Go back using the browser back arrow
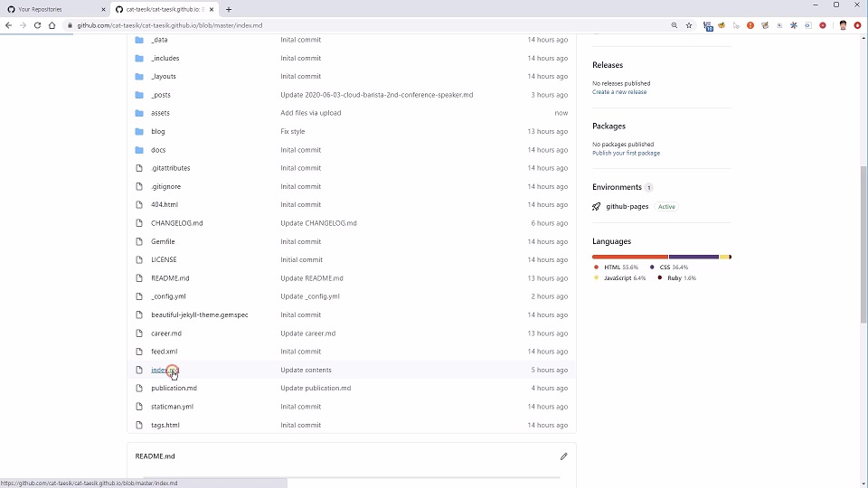The image size is (868, 488). 8,25
